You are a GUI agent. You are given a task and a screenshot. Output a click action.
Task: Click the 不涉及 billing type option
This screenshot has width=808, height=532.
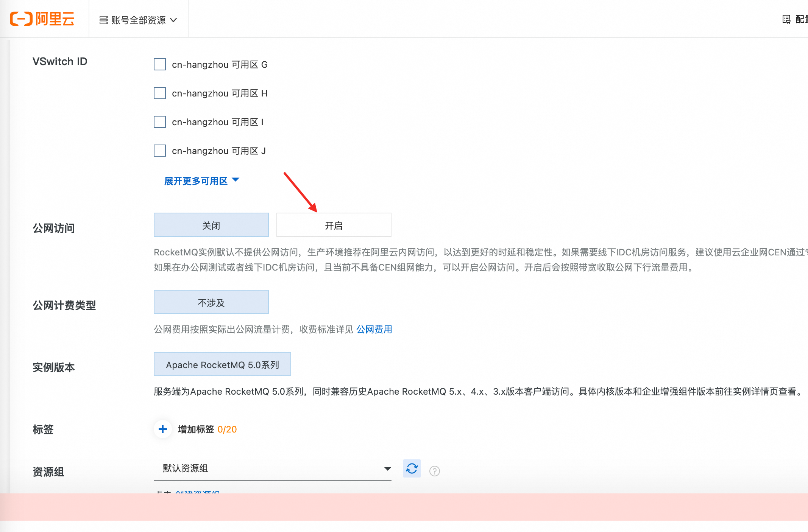click(x=211, y=302)
